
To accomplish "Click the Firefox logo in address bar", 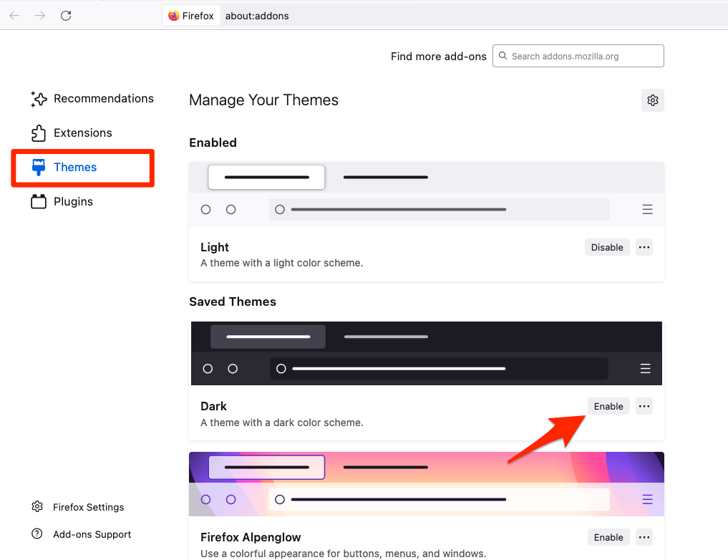I will tap(174, 16).
